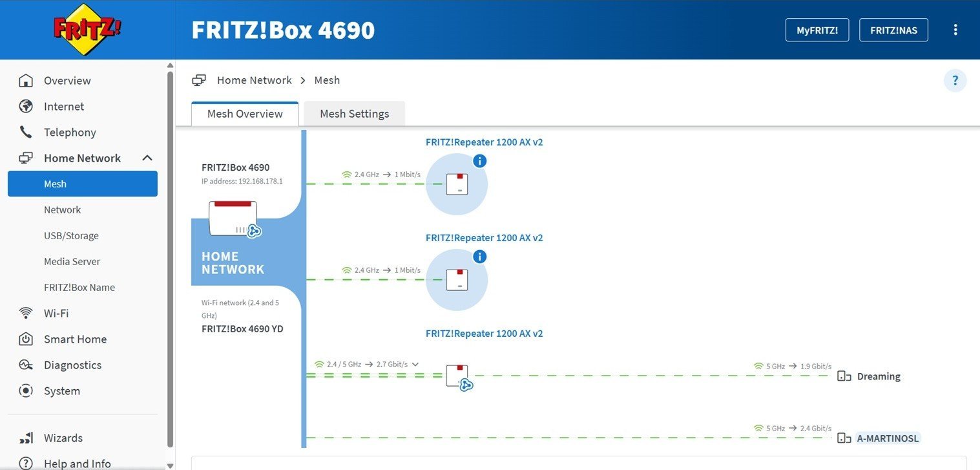Screen dimensions: 980x470
Task: Open info badge on first repeater
Action: [x=479, y=161]
